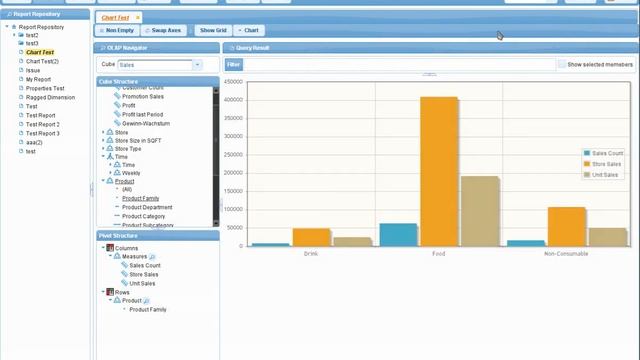This screenshot has width=640, height=360.
Task: Select Product Family under Rows
Action: (148, 309)
